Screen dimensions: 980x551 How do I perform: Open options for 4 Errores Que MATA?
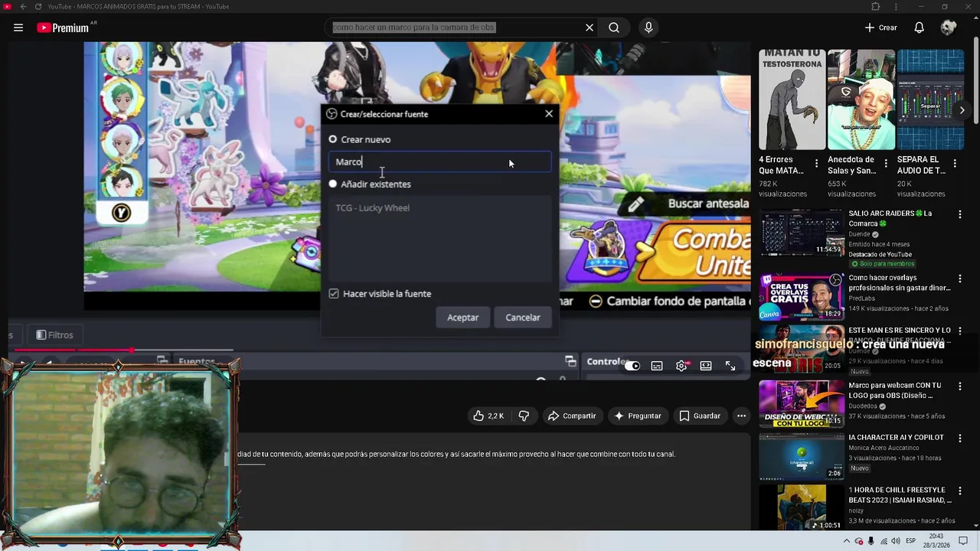click(816, 163)
